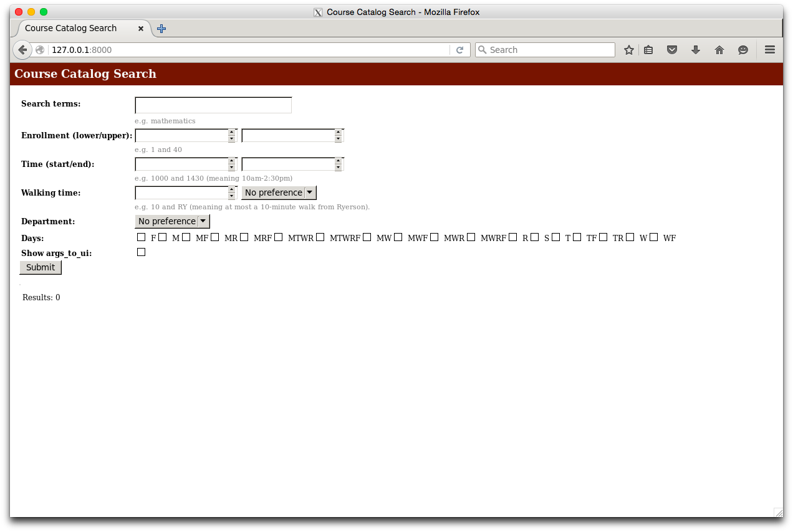Check the MWF days checkbox

click(x=398, y=237)
